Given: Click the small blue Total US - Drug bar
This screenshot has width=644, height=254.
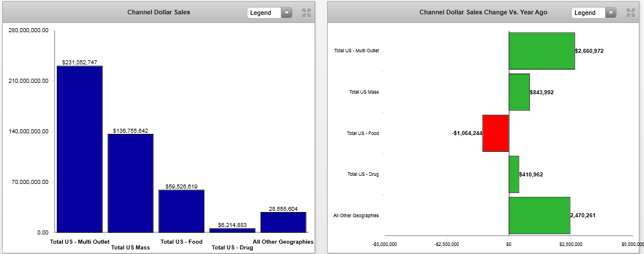Looking at the screenshot, I should click(232, 230).
